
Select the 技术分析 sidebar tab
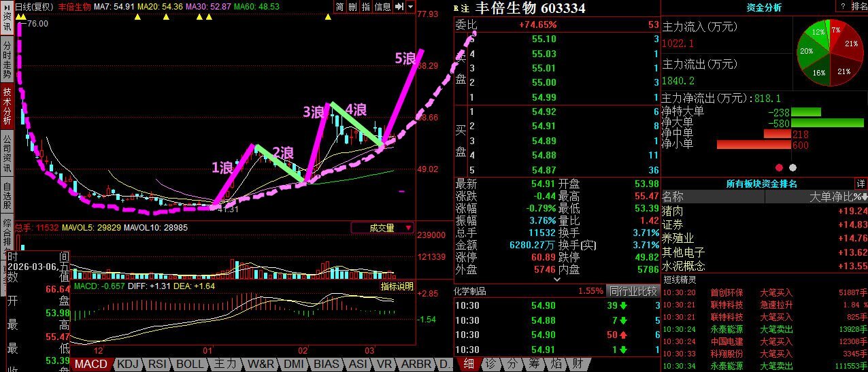point(7,107)
